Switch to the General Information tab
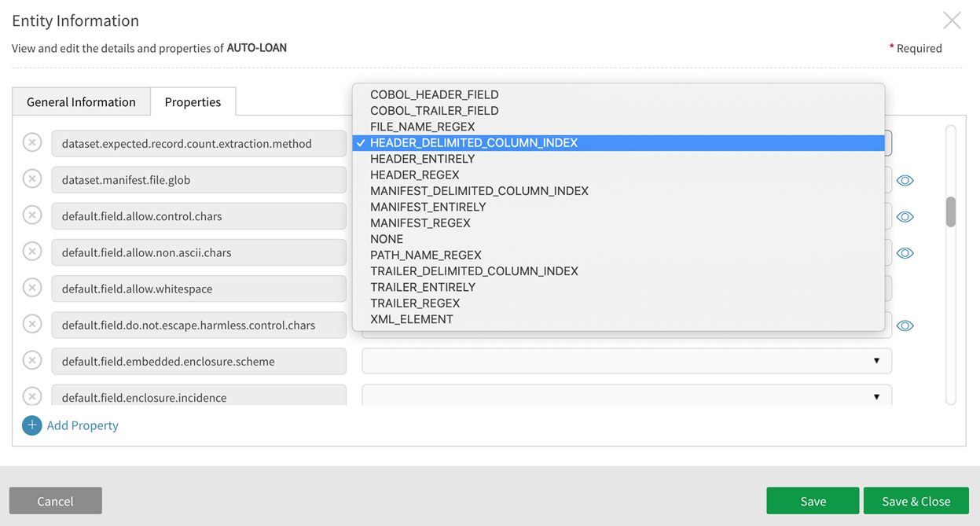This screenshot has width=980, height=526. point(81,102)
